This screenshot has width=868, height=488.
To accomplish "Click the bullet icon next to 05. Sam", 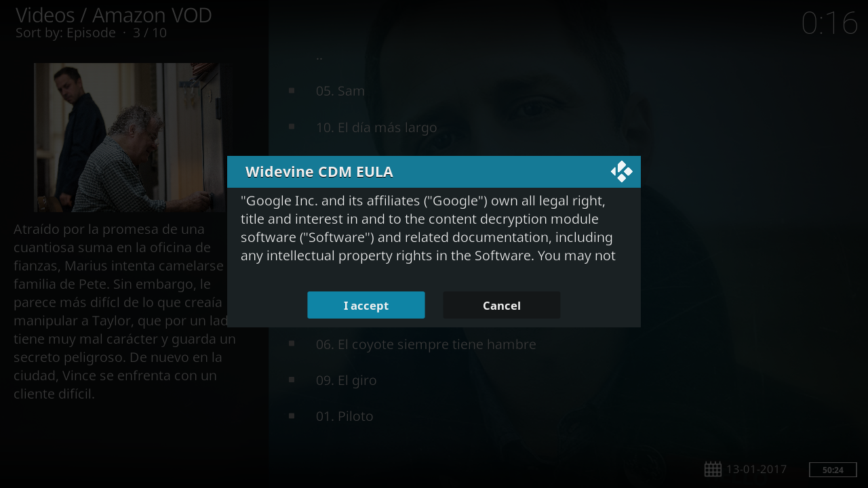I will pyautogui.click(x=292, y=90).
